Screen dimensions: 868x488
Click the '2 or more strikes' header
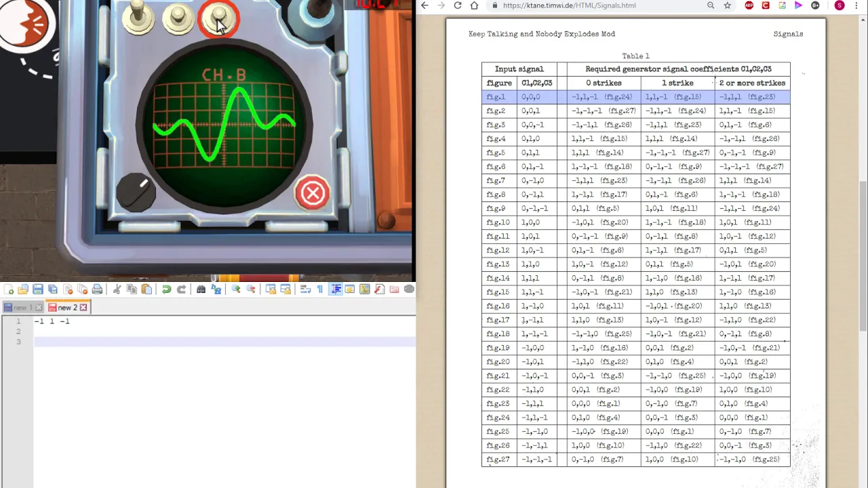pyautogui.click(x=752, y=83)
